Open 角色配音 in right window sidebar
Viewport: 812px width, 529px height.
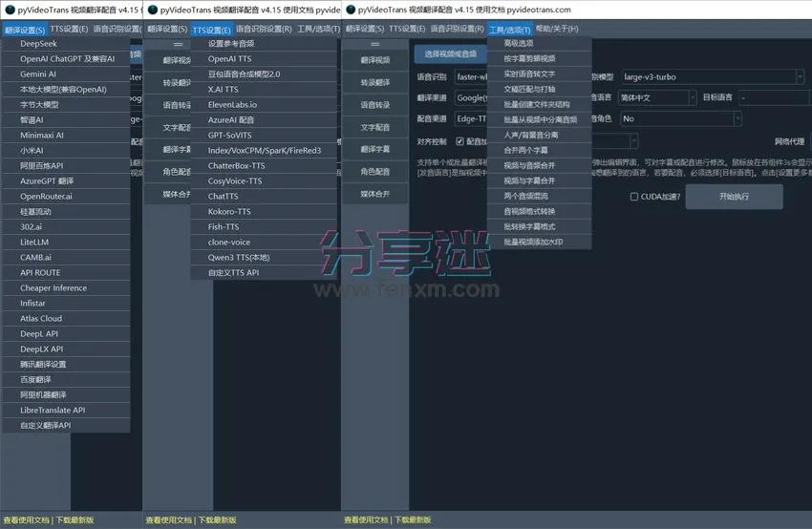click(375, 172)
